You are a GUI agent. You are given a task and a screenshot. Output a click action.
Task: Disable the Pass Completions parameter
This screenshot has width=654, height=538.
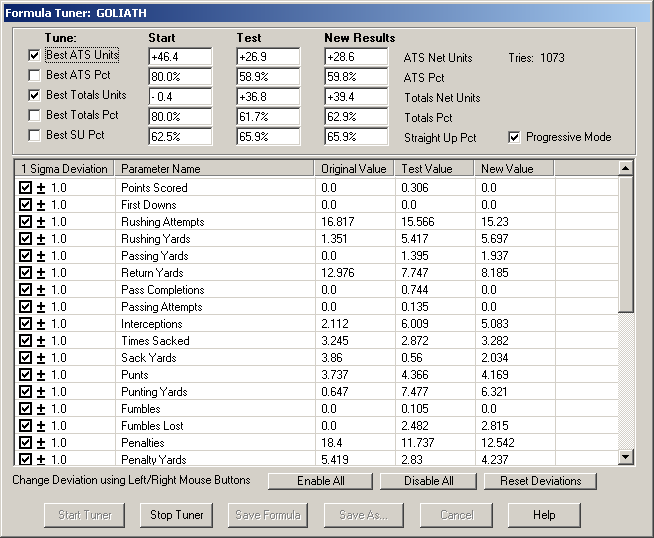point(25,290)
